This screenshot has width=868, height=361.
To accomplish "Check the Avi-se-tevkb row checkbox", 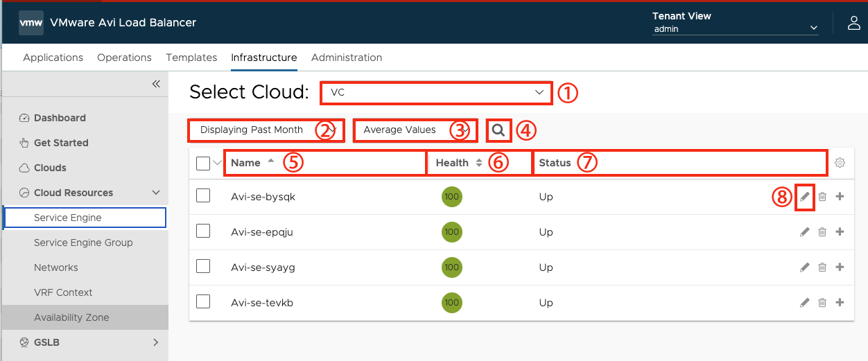I will point(203,302).
